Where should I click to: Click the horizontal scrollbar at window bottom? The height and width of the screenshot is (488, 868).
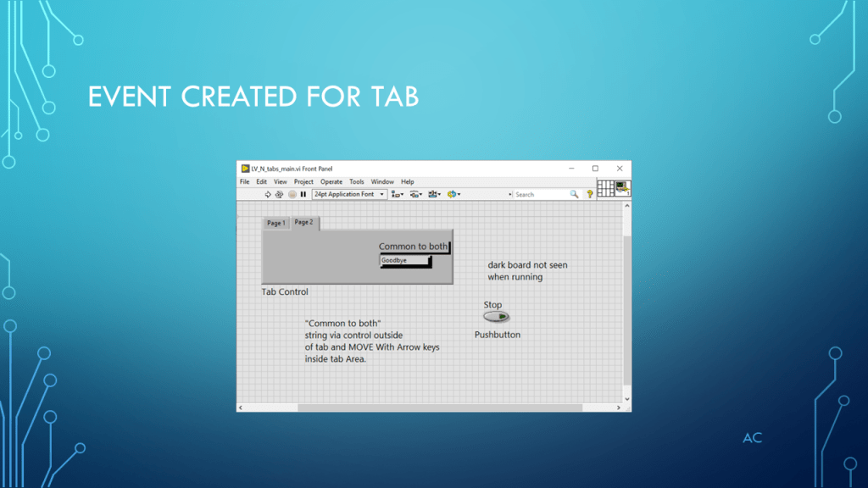tap(424, 408)
